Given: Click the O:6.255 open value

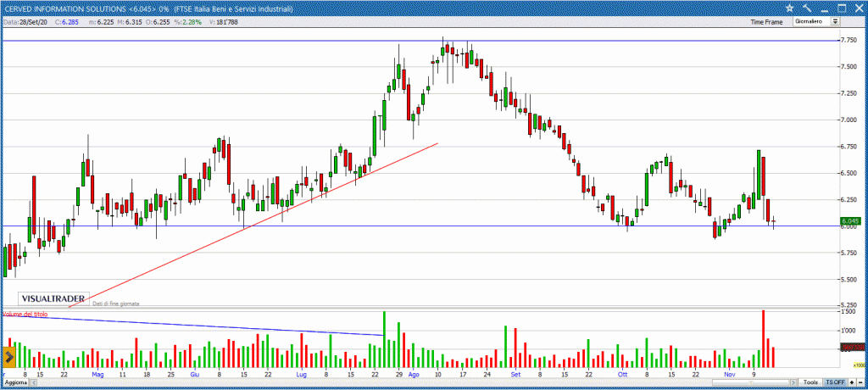Looking at the screenshot, I should click(x=157, y=22).
